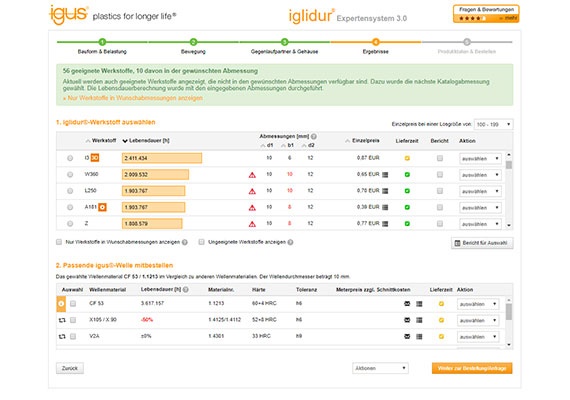
Task: Go to the Gegenlaufpartner & Gehäuse step
Action: coord(285,47)
